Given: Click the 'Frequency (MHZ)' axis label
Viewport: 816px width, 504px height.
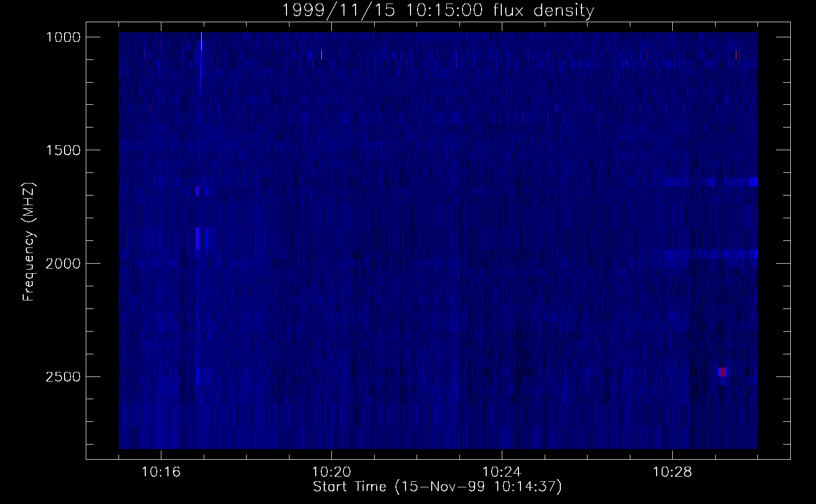Looking at the screenshot, I should 29,242.
